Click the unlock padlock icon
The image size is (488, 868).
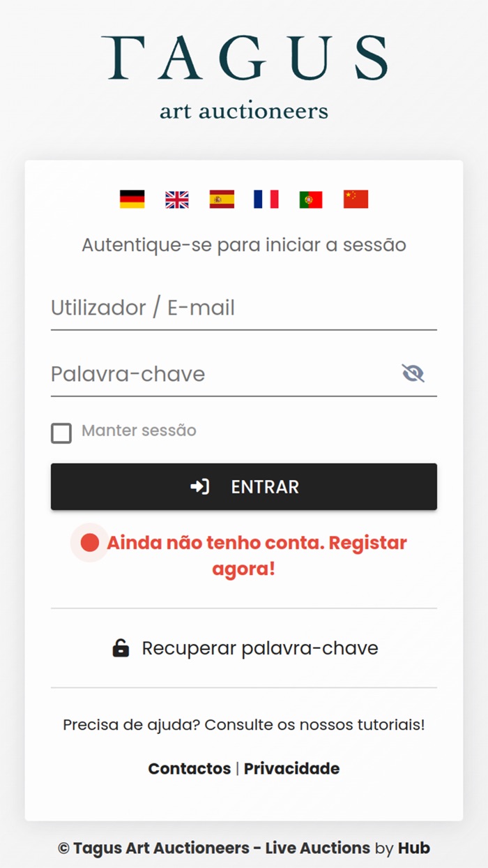point(121,648)
